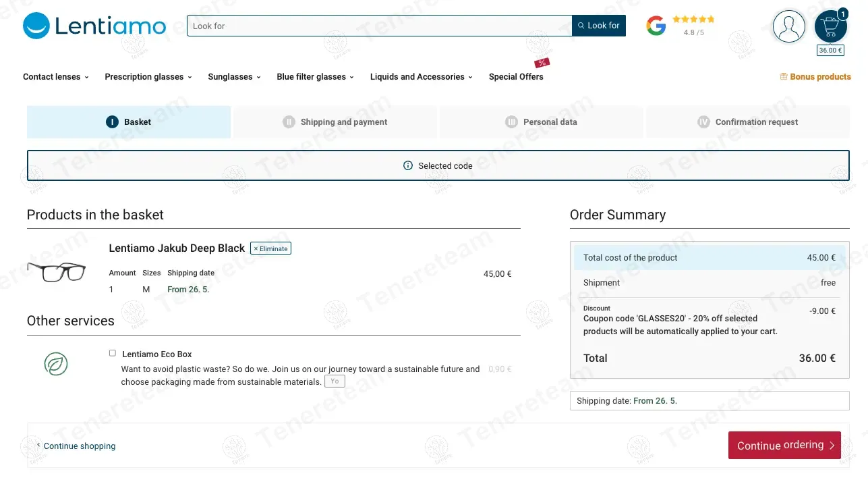Click the Total cost of the product row
The width and height of the screenshot is (868, 480).
[x=710, y=258]
